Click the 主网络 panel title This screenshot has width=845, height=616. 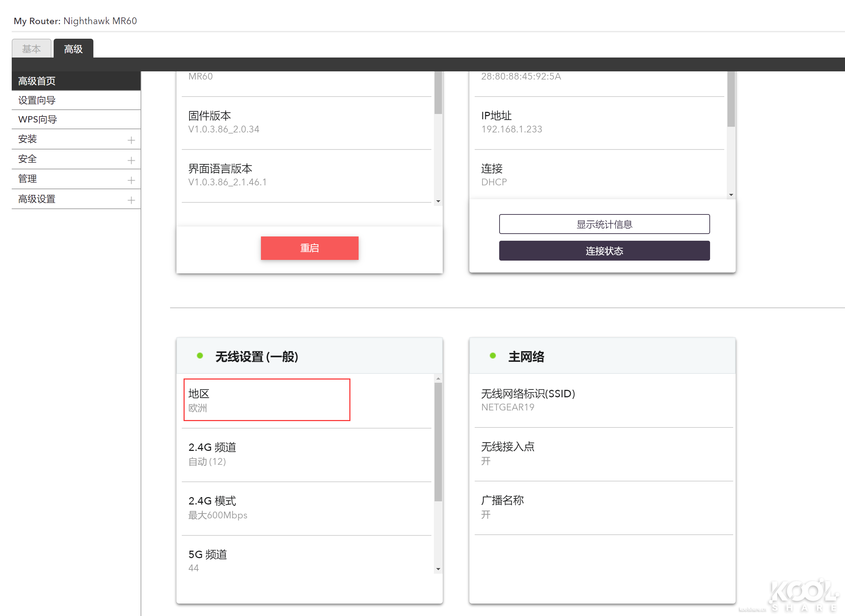[x=526, y=357]
